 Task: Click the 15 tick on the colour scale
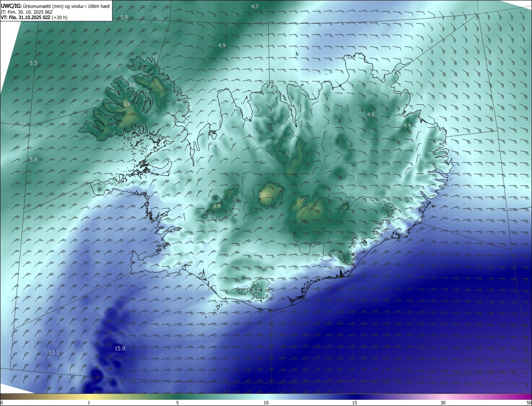click(x=355, y=403)
